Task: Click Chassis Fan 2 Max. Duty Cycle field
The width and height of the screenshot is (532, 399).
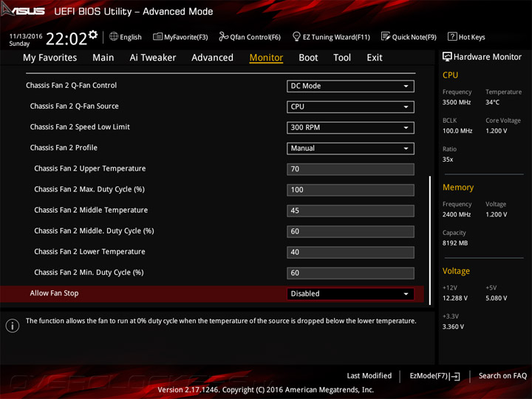Action: 350,190
